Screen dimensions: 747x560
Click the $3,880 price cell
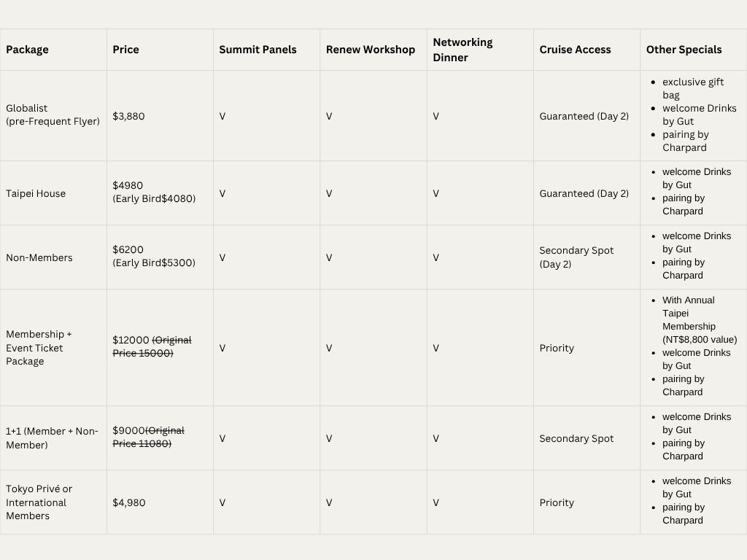point(160,116)
